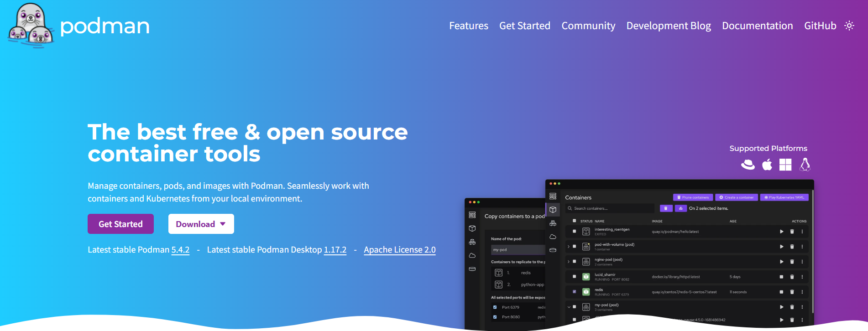Open the Podman Desktop 1.17.2 link
The width and height of the screenshot is (868, 331).
click(x=335, y=250)
